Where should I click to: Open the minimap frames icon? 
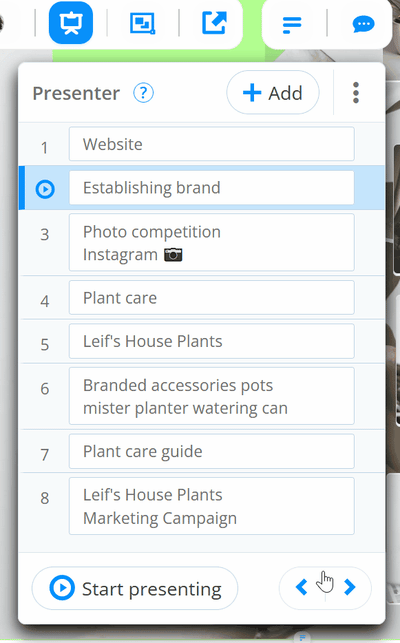click(x=142, y=23)
